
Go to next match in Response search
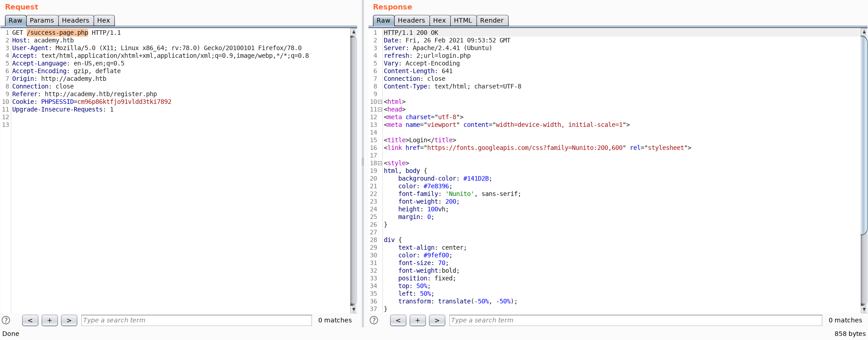[437, 320]
